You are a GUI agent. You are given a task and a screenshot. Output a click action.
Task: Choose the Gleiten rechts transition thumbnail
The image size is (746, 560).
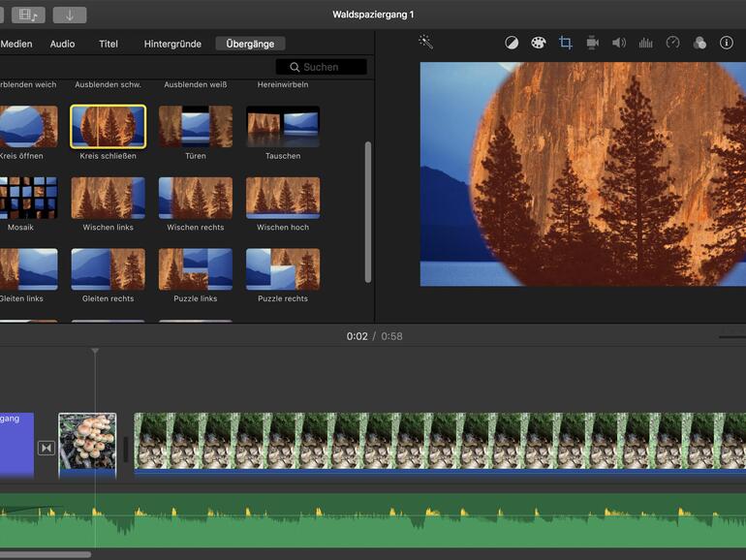pos(108,269)
